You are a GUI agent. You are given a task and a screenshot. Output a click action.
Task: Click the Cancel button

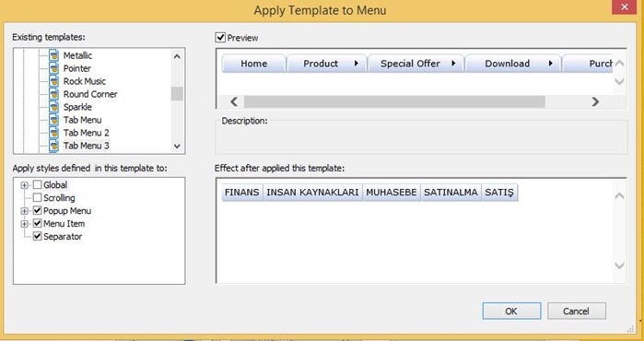(576, 311)
